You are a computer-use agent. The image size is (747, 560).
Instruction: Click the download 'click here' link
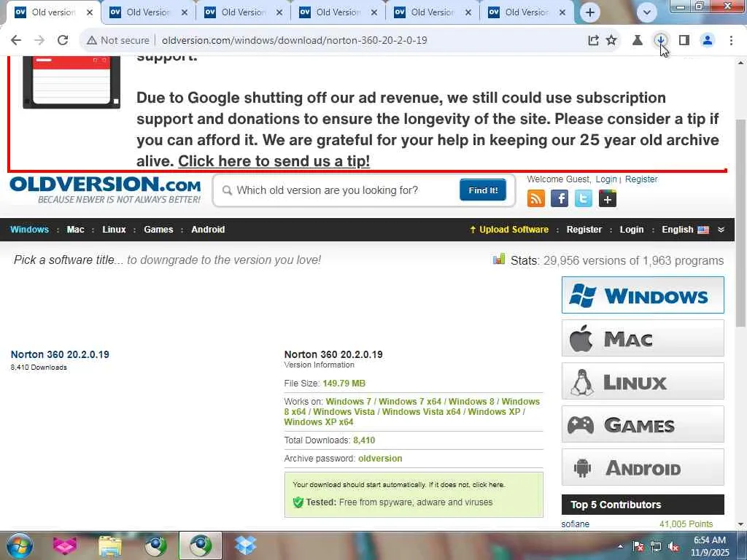click(x=488, y=485)
